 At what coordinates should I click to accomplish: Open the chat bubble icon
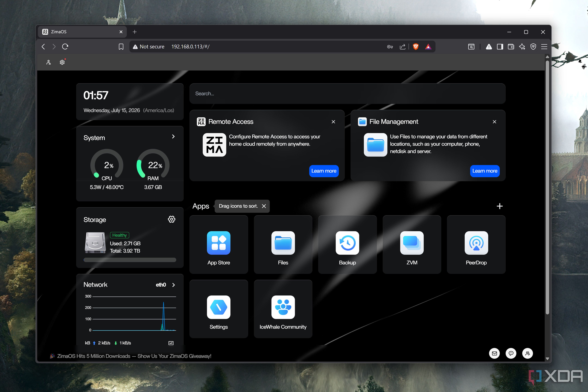(511, 353)
